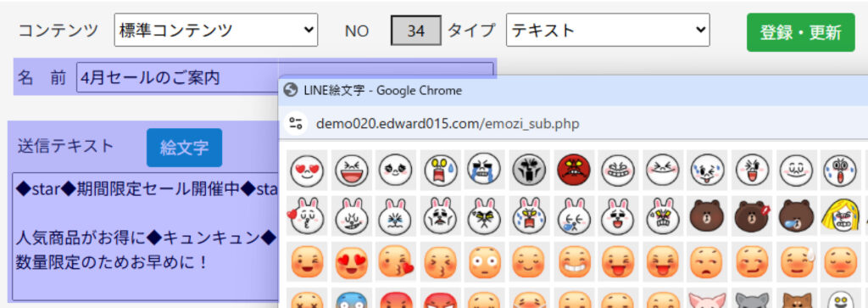Select the laughing open-mouth moon emoji

click(x=352, y=170)
